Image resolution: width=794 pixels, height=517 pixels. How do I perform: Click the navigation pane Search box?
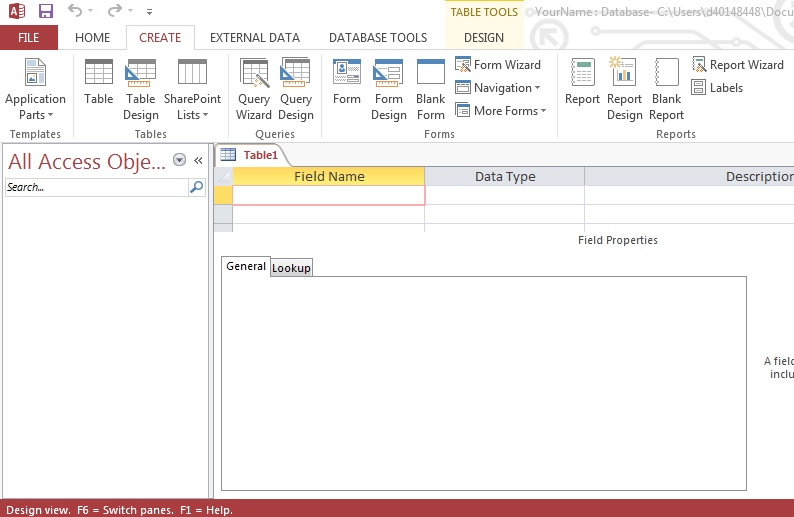pyautogui.click(x=96, y=187)
